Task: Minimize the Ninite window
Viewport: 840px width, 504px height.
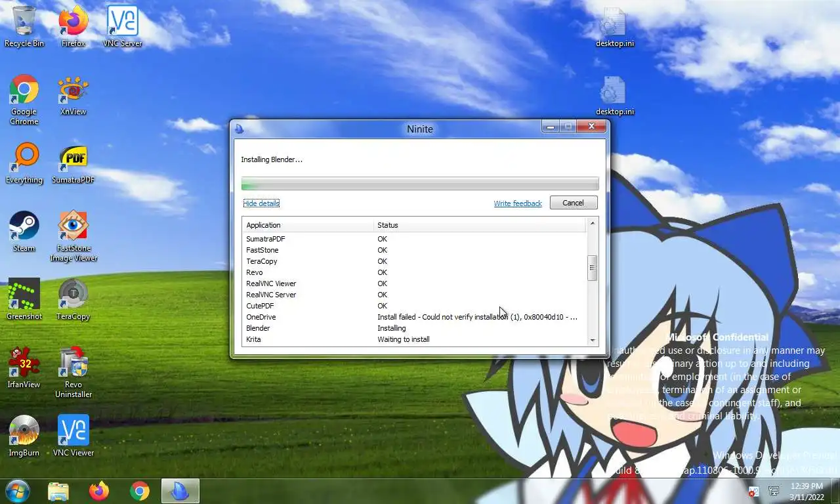Action: point(551,127)
